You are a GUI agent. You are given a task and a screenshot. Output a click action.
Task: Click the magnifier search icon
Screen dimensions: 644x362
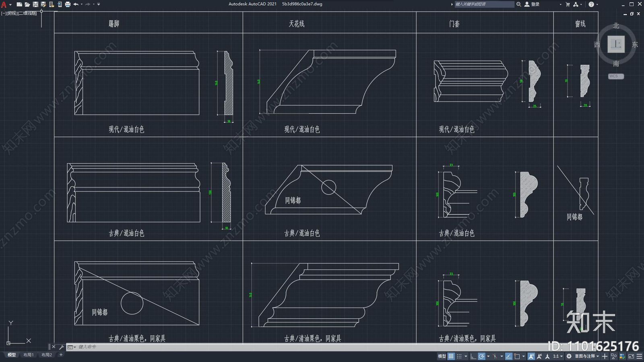519,4
